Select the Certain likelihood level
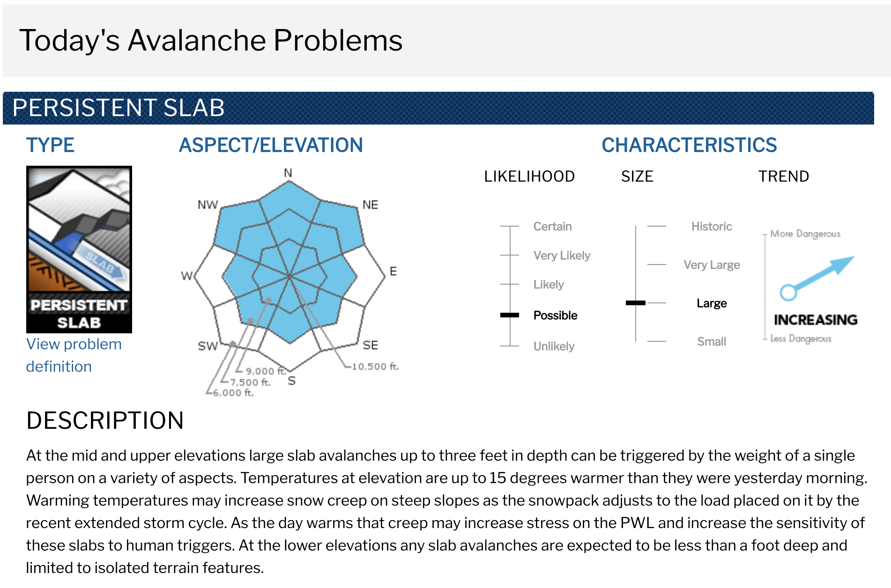This screenshot has width=891, height=588. pyautogui.click(x=552, y=227)
